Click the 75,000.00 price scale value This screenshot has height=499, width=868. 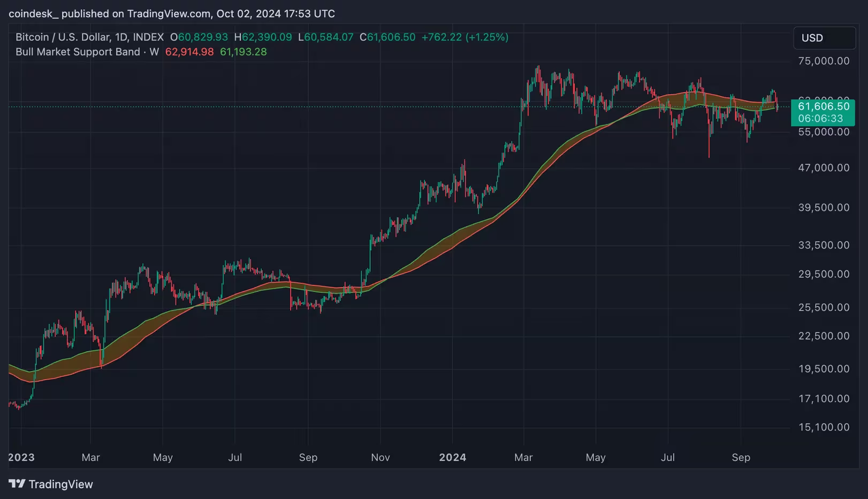(824, 61)
